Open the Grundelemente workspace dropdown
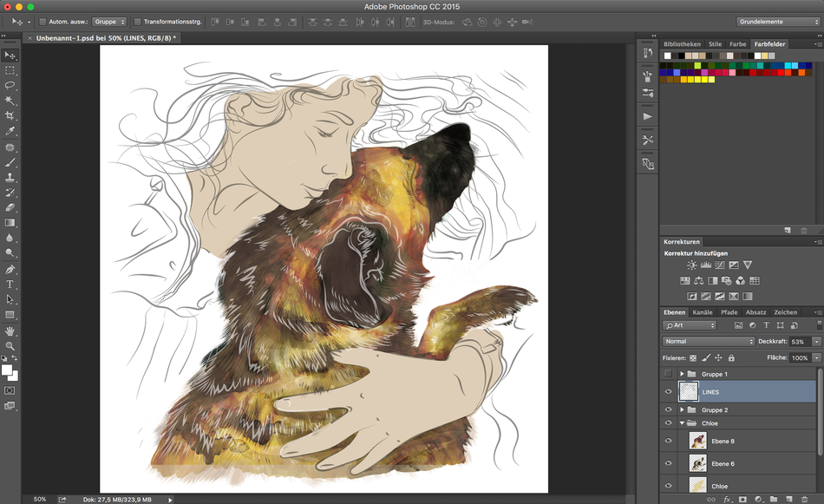The image size is (824, 504). [x=778, y=22]
